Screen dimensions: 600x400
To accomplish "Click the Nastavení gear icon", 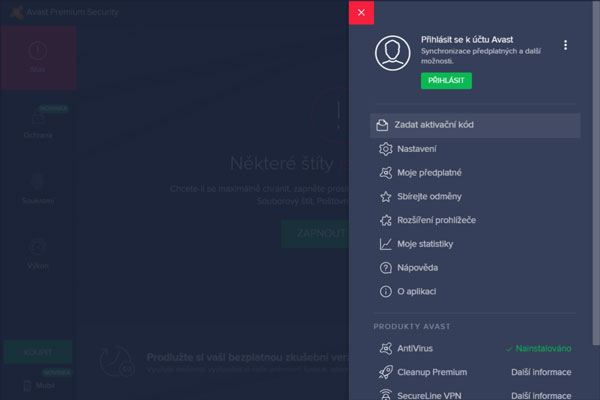I will point(386,149).
